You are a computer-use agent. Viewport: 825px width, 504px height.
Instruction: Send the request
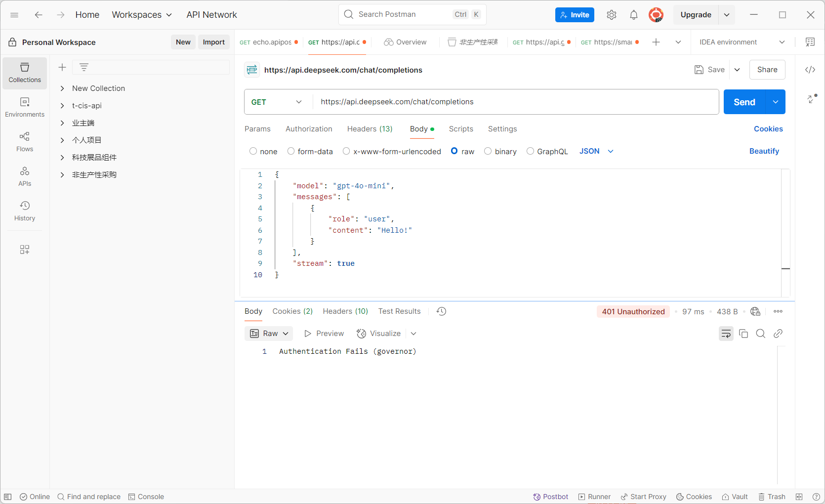point(744,102)
